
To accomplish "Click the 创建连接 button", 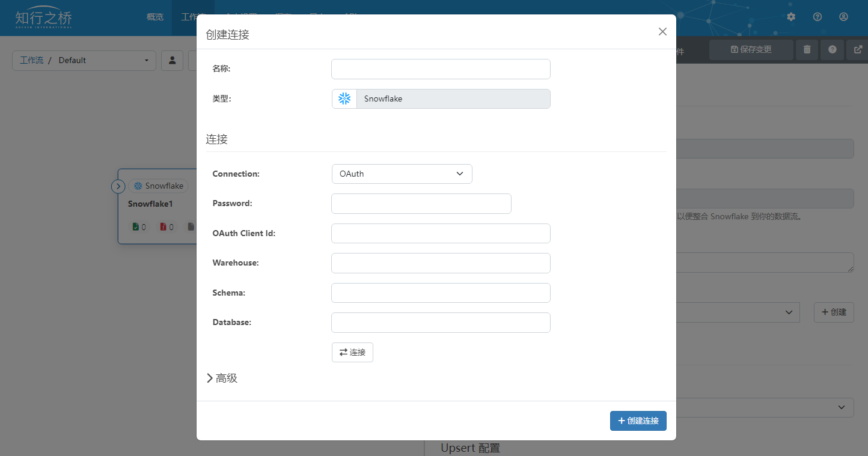I will click(x=638, y=421).
